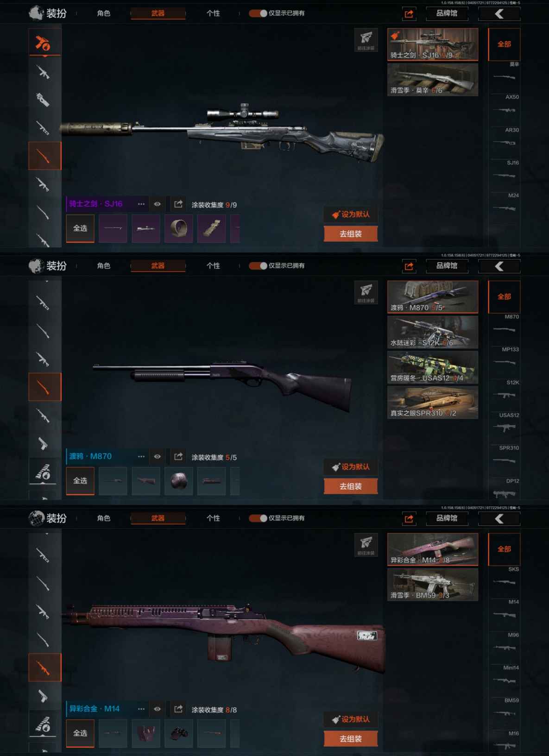The image size is (549, 756).
Task: Click 全选 in the 骑士之剑·SJ16 parts row
Action: [x=80, y=228]
